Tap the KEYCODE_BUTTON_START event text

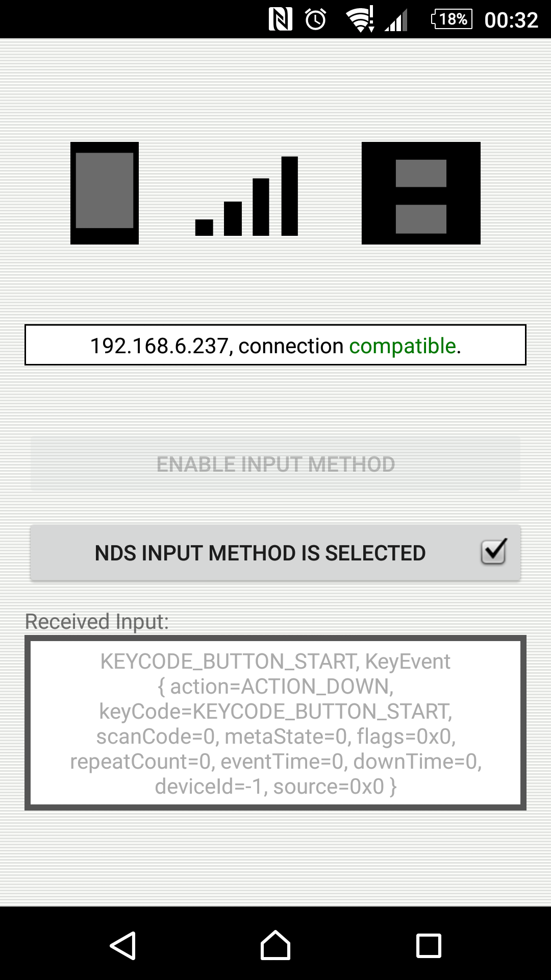coord(275,724)
